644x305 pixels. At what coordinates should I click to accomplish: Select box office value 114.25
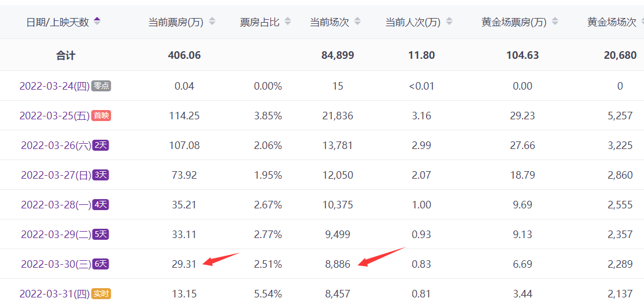(x=184, y=116)
